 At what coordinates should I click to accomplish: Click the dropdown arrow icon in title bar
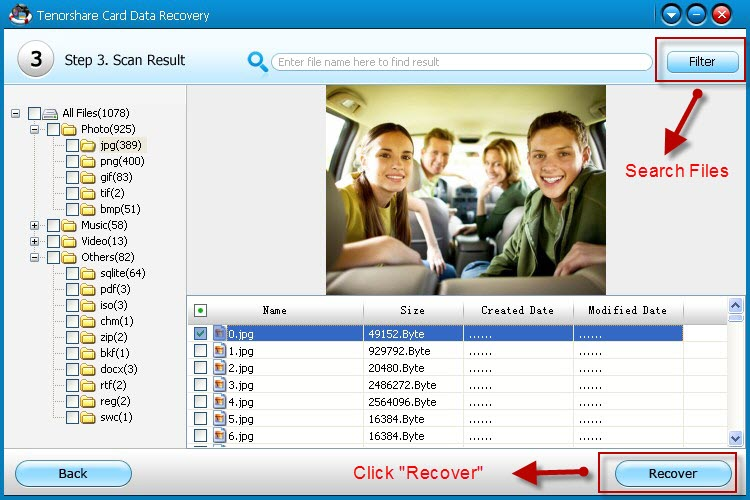click(x=672, y=14)
